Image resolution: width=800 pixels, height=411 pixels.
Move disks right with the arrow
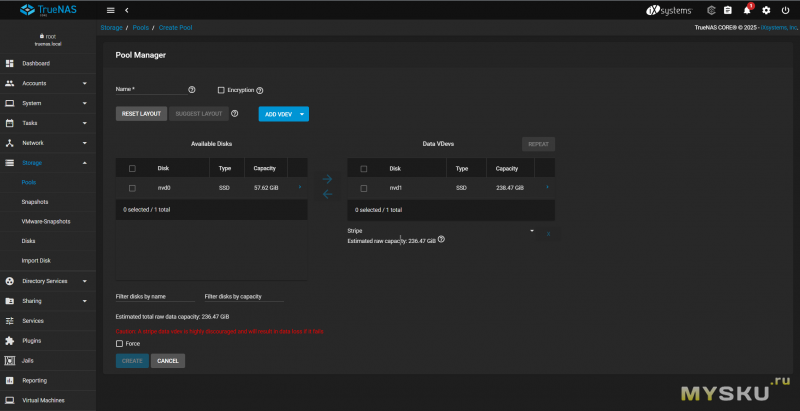click(328, 179)
